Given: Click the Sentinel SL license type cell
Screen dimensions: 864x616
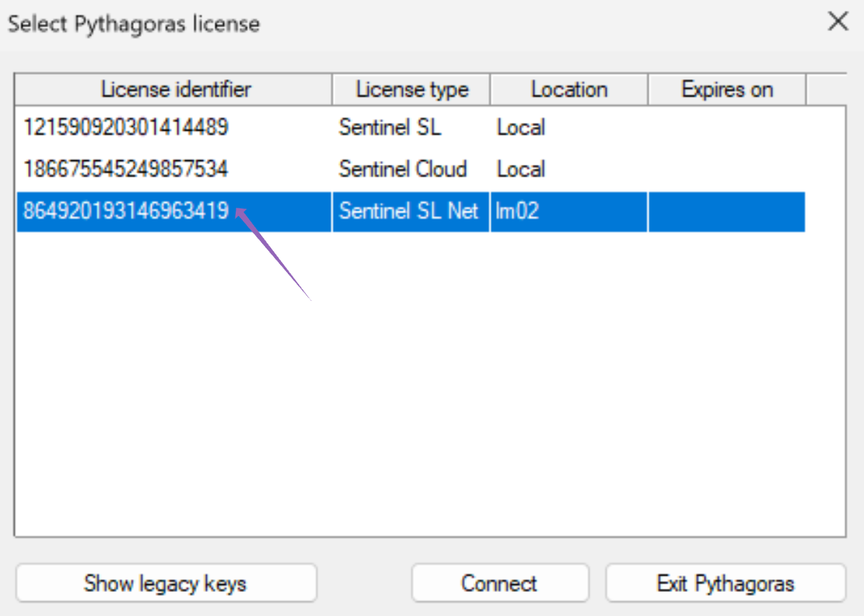Looking at the screenshot, I should click(x=390, y=128).
